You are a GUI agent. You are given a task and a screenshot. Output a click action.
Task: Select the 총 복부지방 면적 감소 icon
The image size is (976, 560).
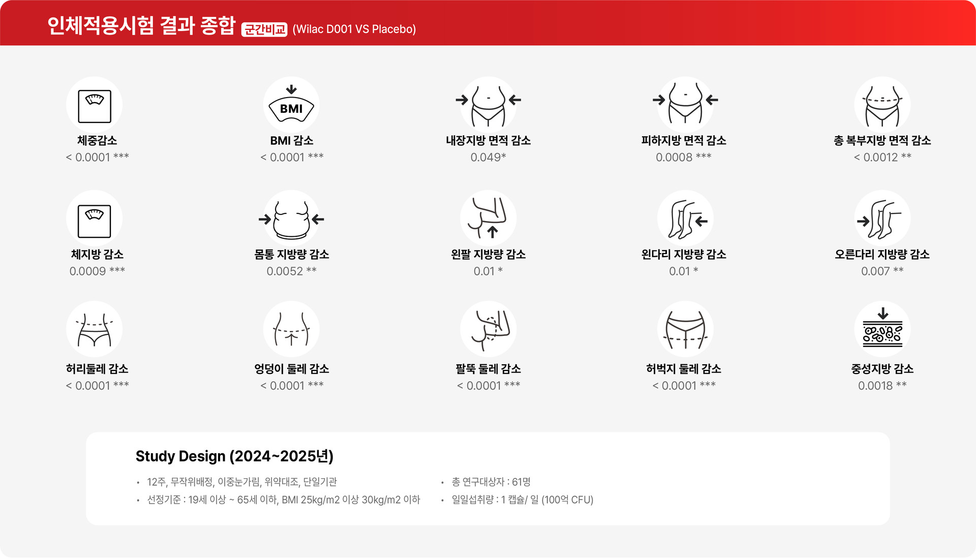(x=882, y=105)
